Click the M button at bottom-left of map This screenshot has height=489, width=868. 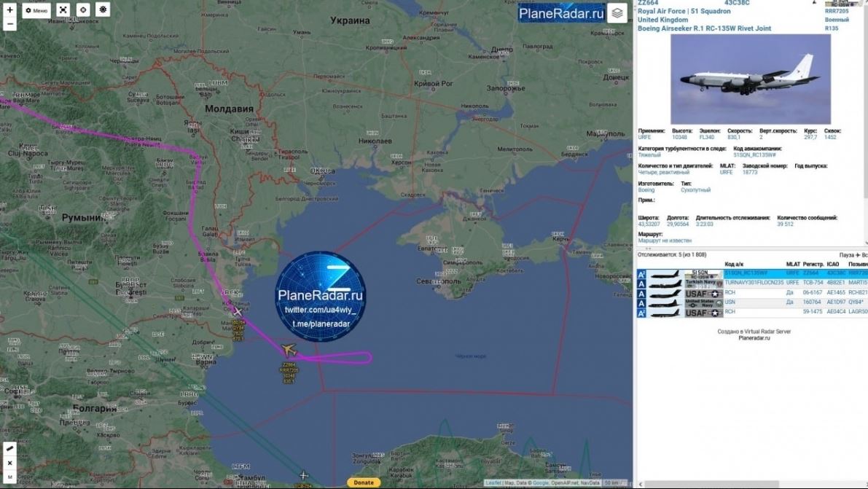9,477
